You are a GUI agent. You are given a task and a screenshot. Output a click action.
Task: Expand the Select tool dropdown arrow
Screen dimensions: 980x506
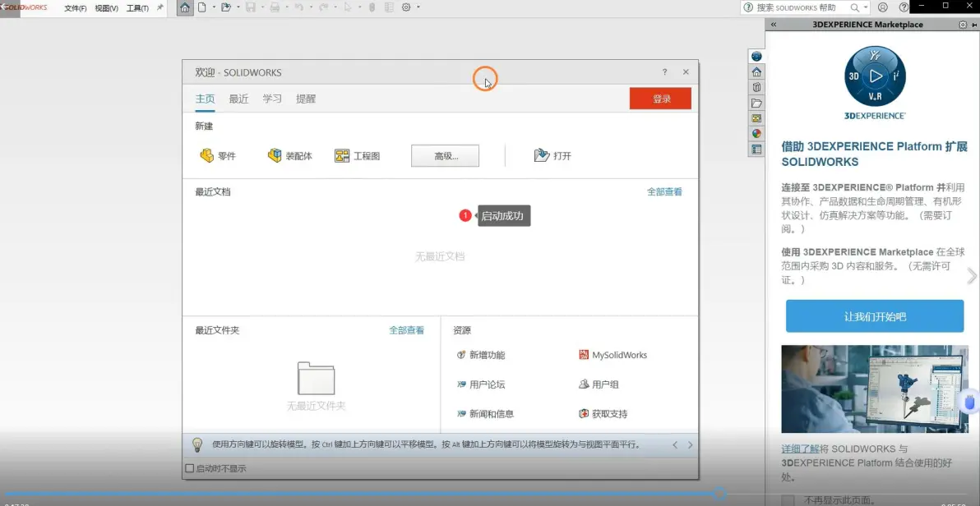click(x=359, y=7)
